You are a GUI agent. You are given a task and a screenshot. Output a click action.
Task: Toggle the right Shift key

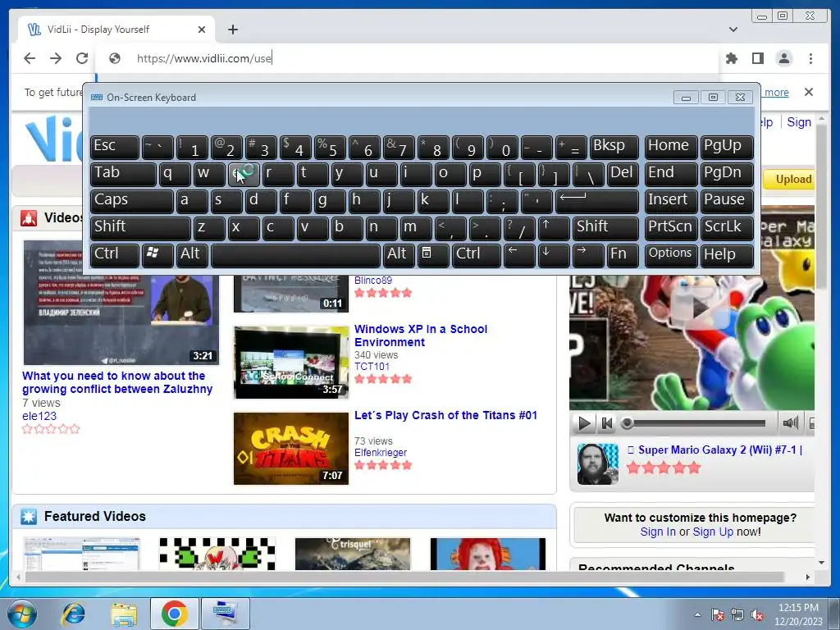click(x=605, y=228)
